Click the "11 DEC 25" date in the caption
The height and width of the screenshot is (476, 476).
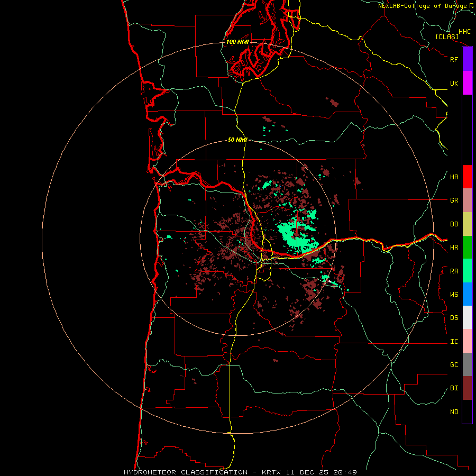pos(307,472)
